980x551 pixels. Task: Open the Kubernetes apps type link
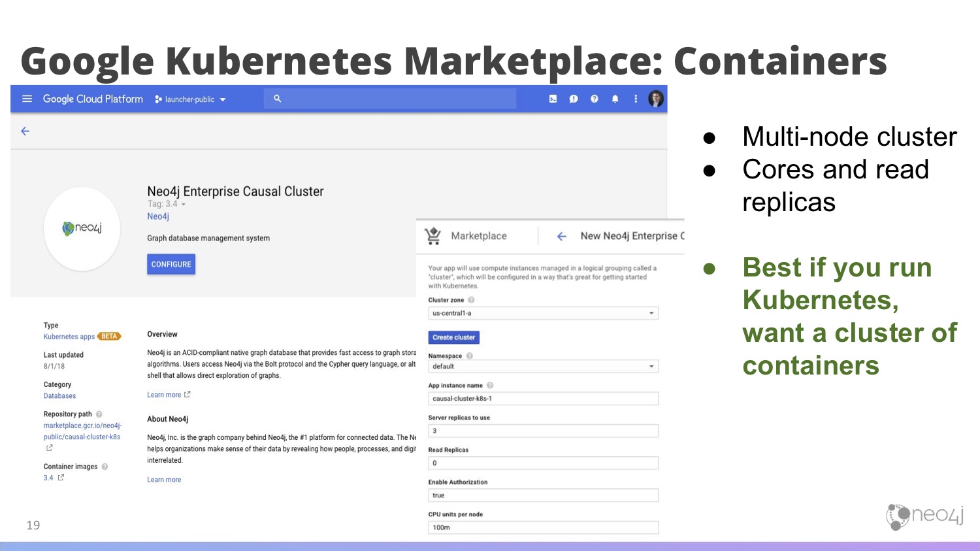pos(69,337)
